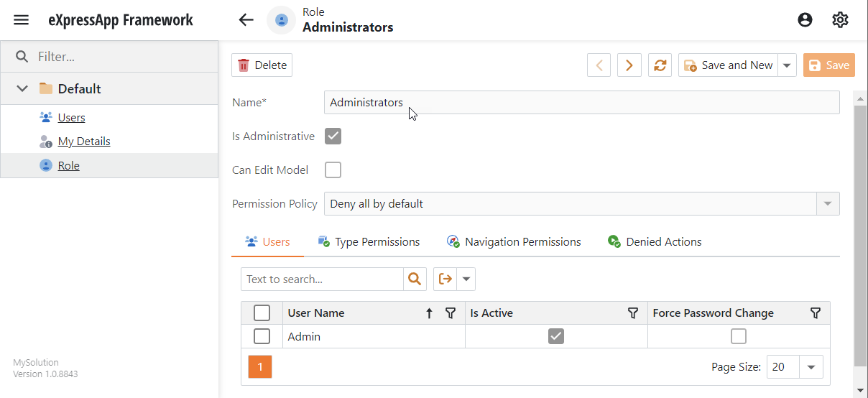This screenshot has height=398, width=868.
Task: Go to page 1
Action: [260, 367]
